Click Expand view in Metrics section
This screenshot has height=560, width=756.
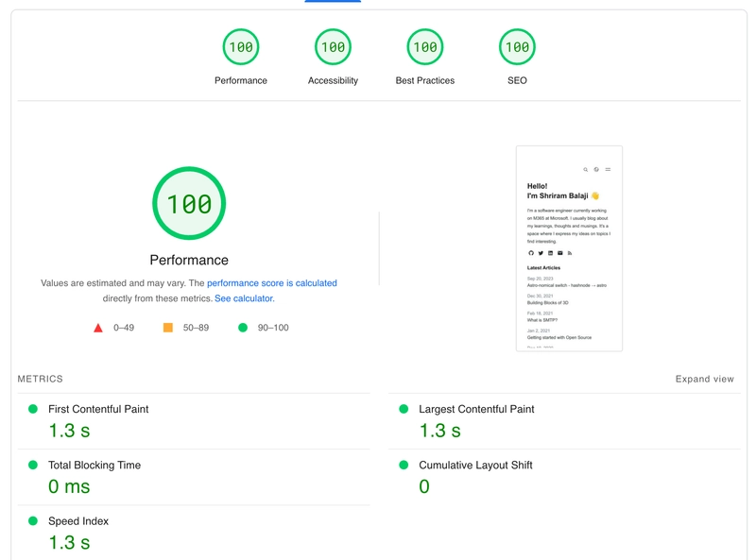(x=704, y=379)
